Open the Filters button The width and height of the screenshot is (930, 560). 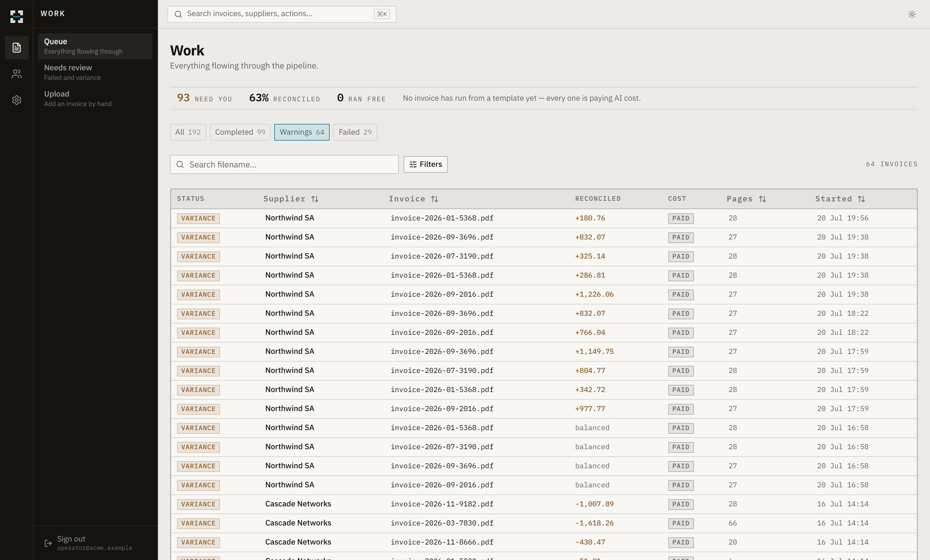pyautogui.click(x=425, y=164)
